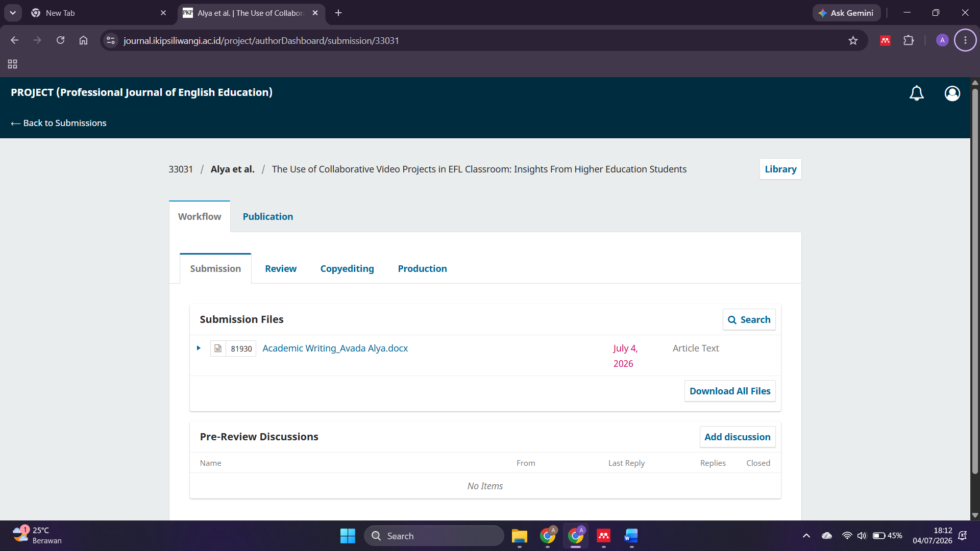Open Academic Writing_Avada Alya.docx file
980x551 pixels.
(335, 348)
